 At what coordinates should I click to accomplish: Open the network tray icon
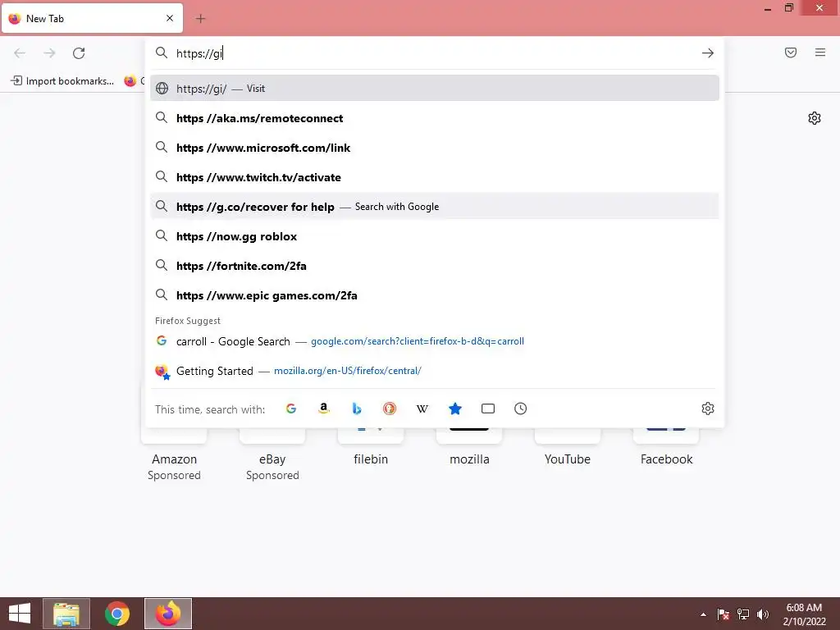[743, 614]
